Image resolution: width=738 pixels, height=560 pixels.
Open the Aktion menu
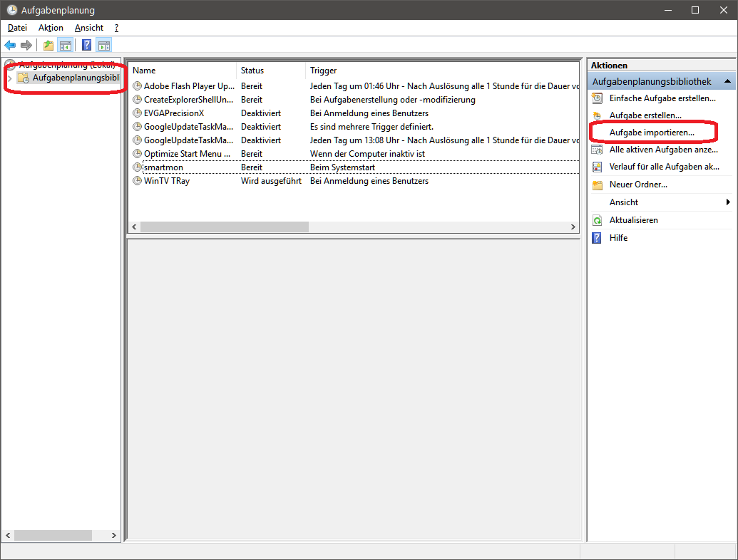tap(51, 28)
